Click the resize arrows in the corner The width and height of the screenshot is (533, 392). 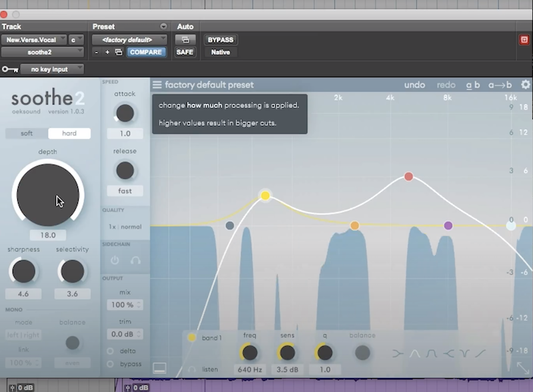click(524, 367)
